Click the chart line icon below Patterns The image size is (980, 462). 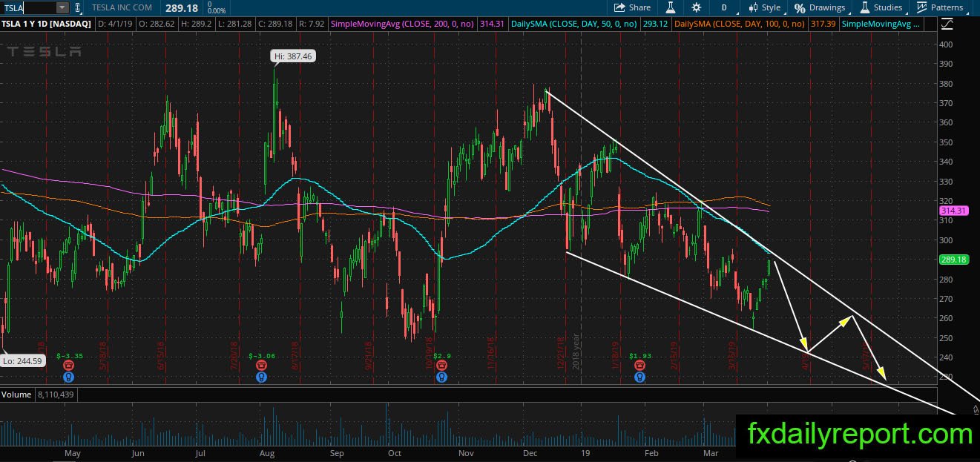point(947,24)
